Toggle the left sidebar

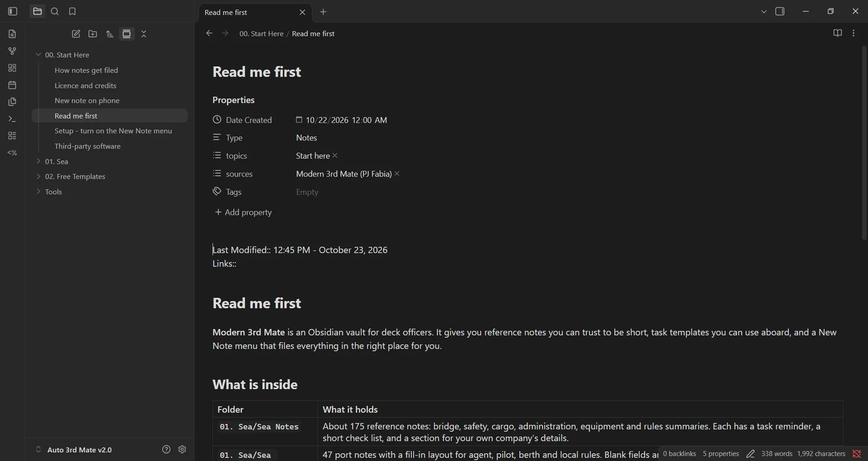point(12,11)
